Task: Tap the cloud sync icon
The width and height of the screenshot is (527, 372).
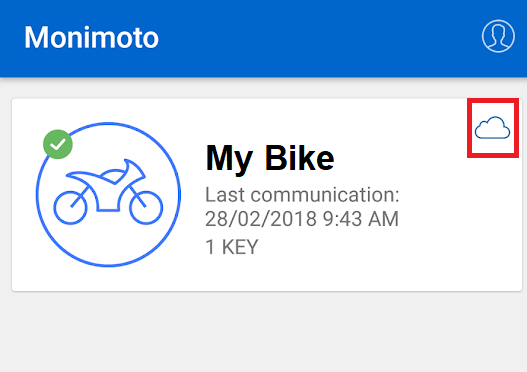Action: 492,128
